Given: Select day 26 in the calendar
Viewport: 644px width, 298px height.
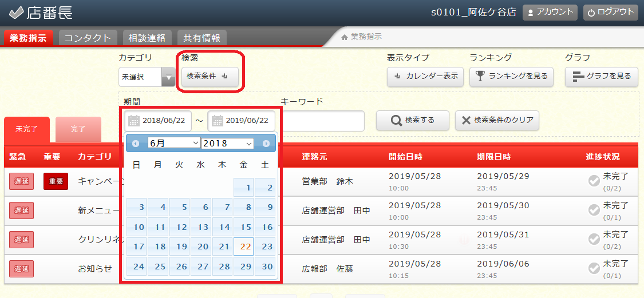Looking at the screenshot, I should tap(180, 267).
